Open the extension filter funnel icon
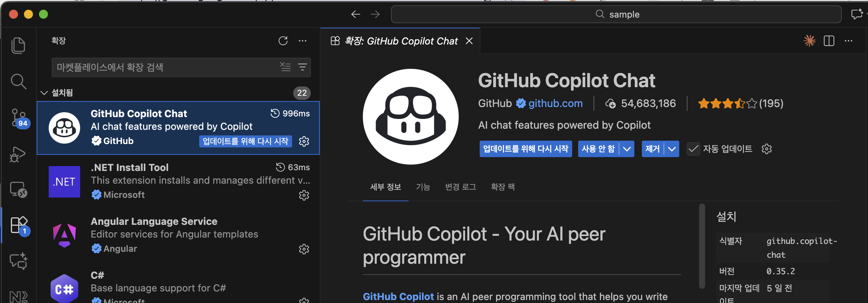The image size is (868, 303). pos(302,67)
